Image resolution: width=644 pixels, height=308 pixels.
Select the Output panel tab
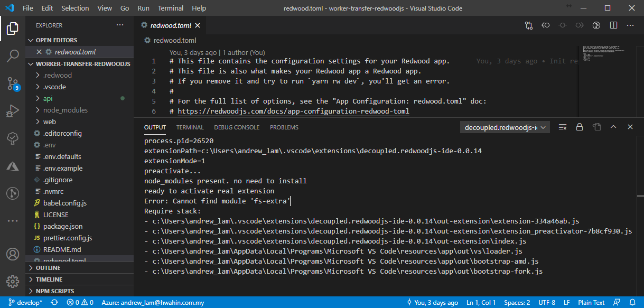pos(155,127)
